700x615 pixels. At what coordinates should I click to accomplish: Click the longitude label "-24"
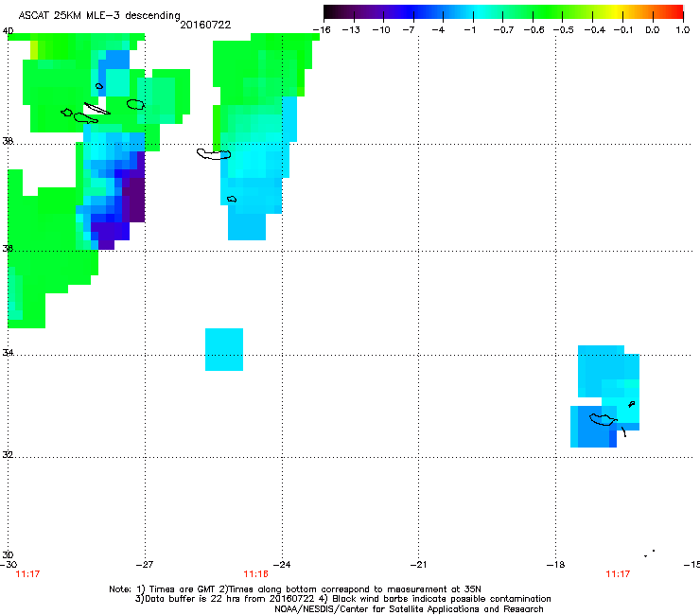click(x=282, y=565)
